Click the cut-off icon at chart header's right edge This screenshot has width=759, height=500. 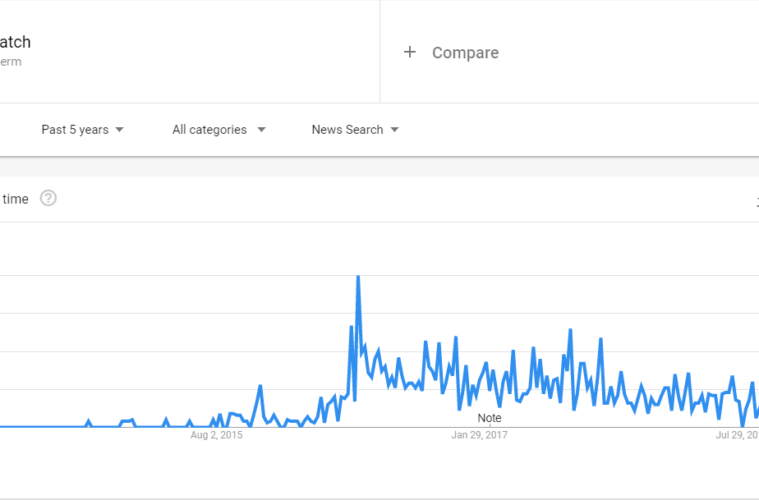(x=757, y=202)
